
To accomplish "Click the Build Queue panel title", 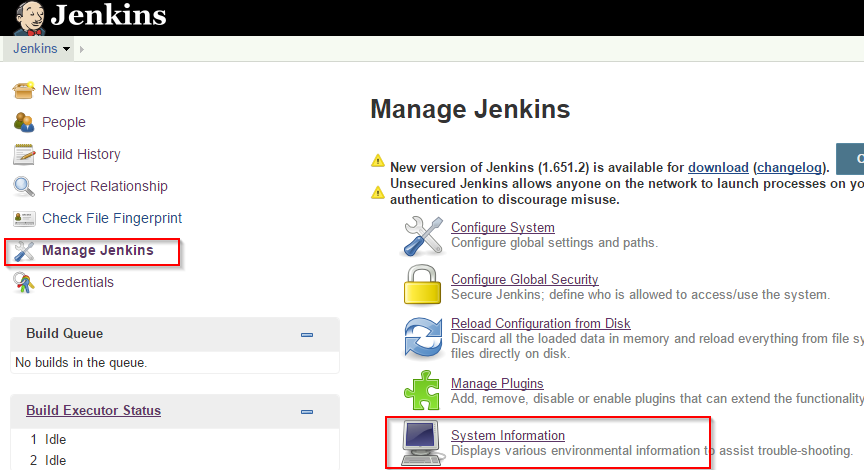I will click(x=64, y=333).
